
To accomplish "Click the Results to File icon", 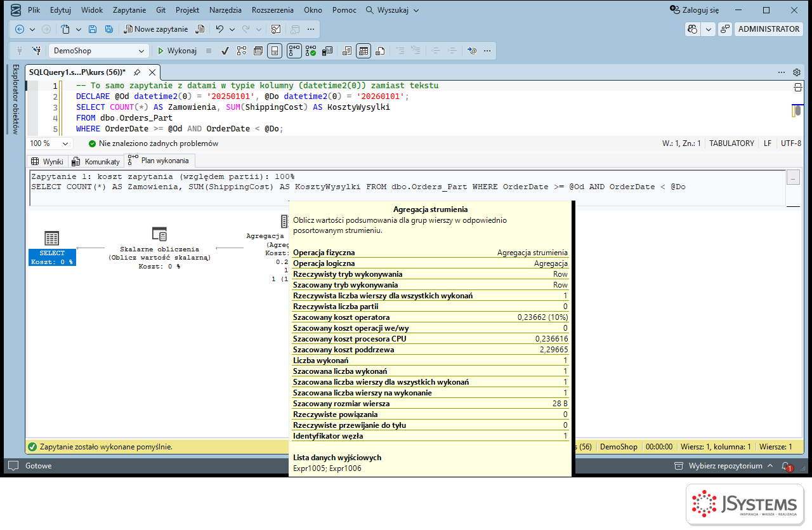I will tap(379, 51).
